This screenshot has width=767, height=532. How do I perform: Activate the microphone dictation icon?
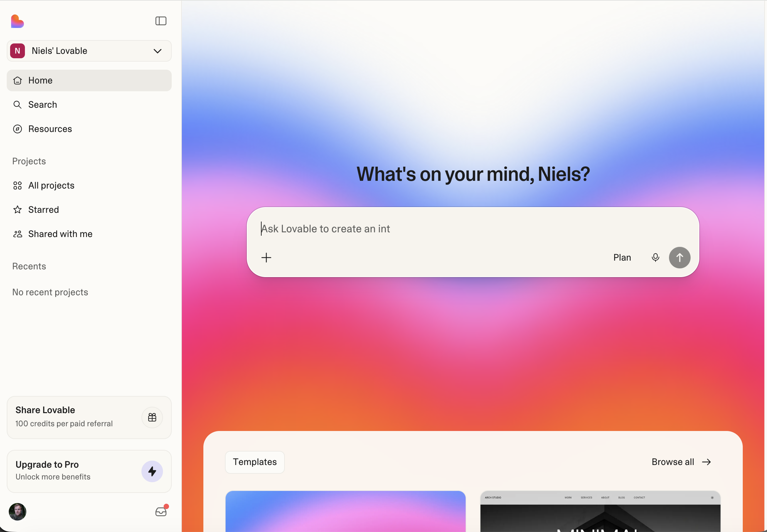click(x=655, y=257)
